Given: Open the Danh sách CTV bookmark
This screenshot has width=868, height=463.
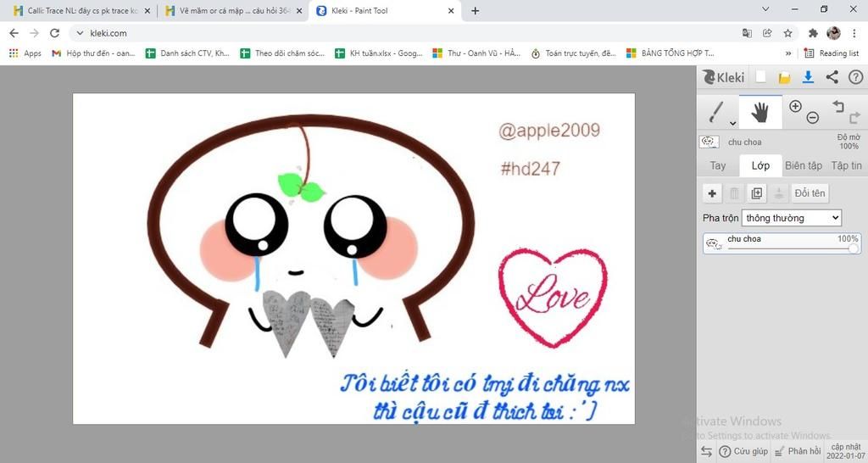Looking at the screenshot, I should (187, 53).
